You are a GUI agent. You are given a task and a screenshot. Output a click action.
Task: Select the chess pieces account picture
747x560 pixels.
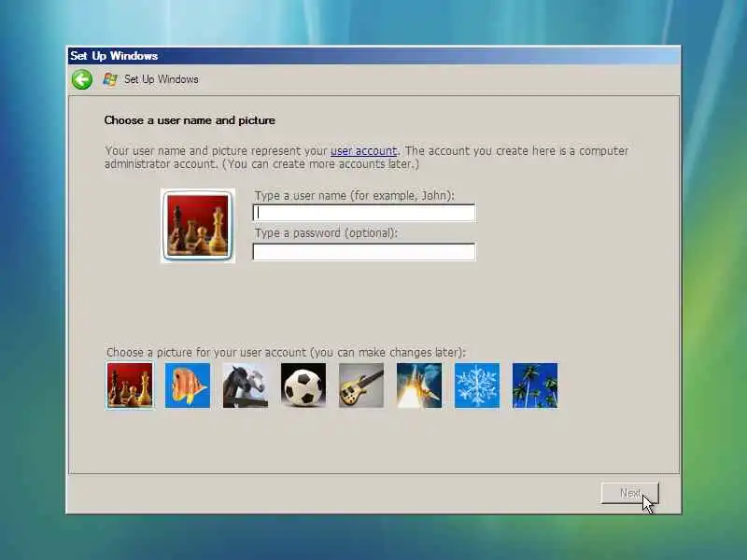[x=130, y=385]
